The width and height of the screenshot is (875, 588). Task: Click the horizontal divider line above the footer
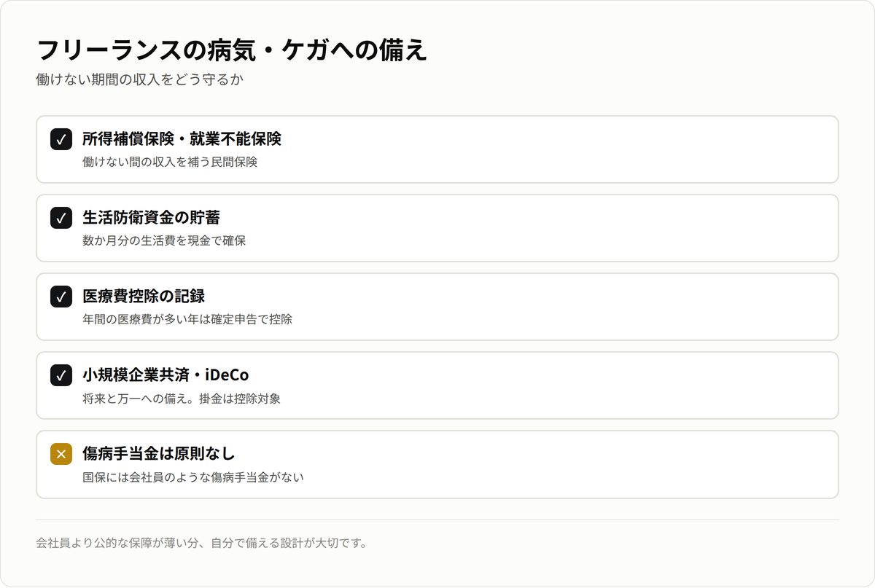[437, 520]
